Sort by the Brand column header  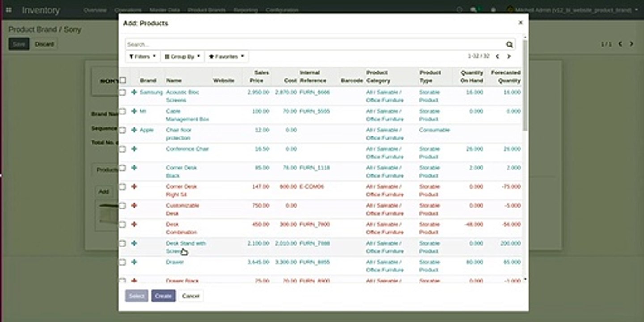point(148,80)
